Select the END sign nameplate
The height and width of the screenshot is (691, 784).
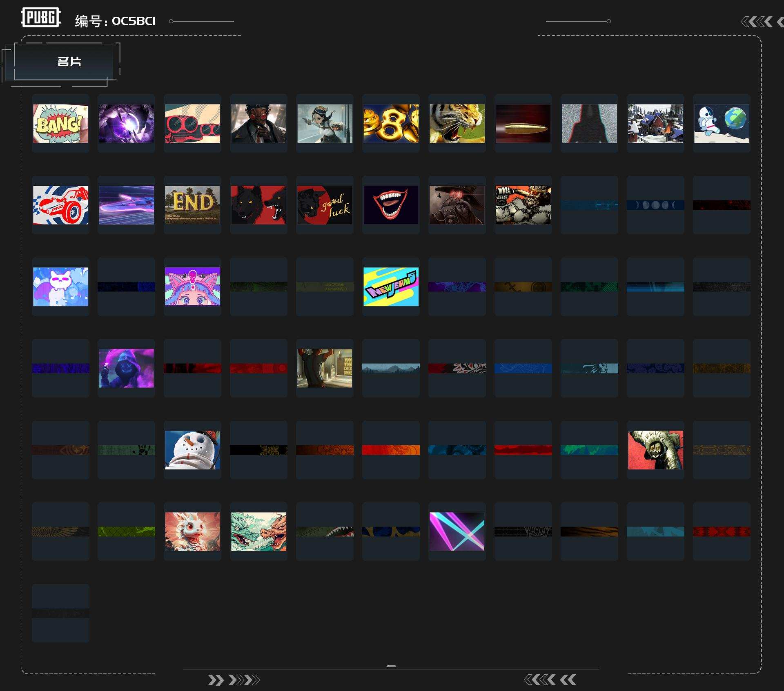tap(192, 205)
